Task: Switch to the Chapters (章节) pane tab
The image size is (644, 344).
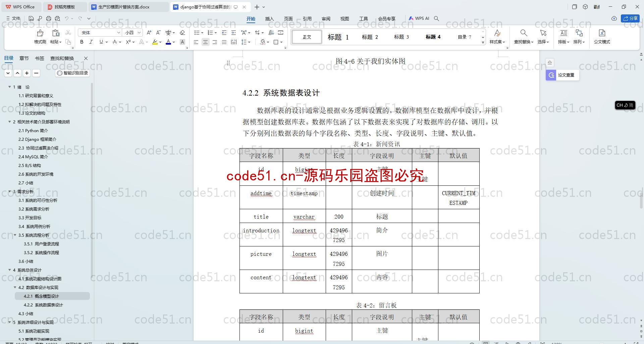Action: [24, 58]
